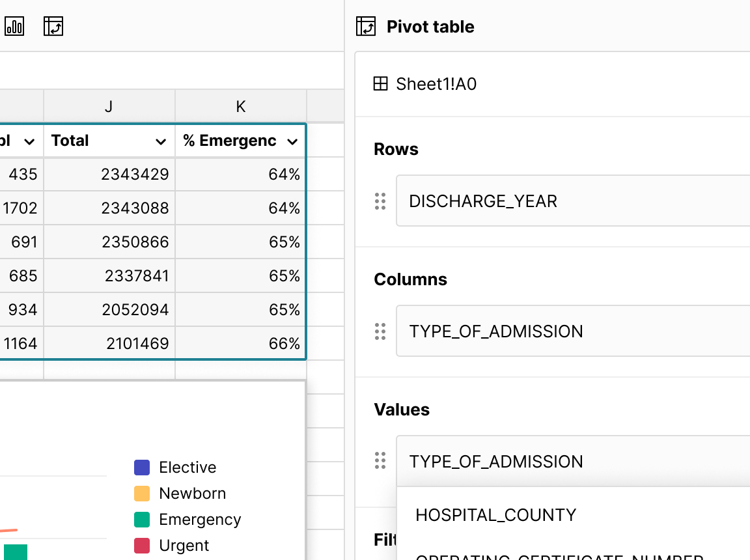Open the partially visible column filter arrow
Viewport: 750px width, 560px height.
tap(29, 141)
